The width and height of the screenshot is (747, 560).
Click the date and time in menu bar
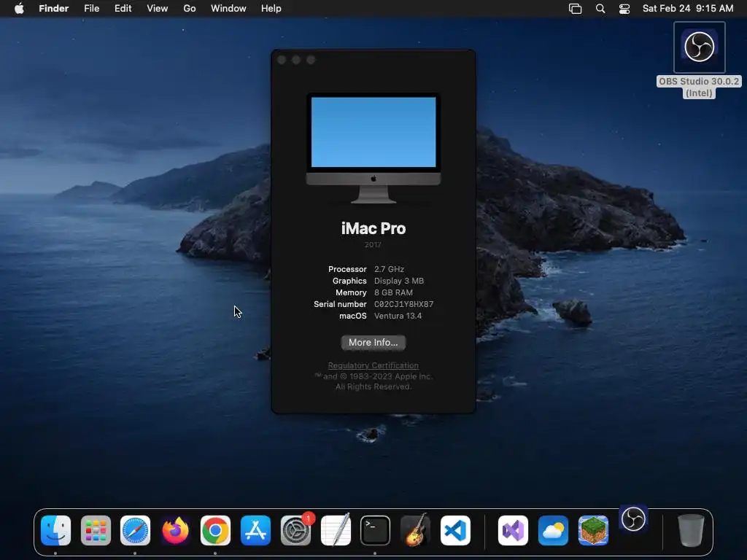pyautogui.click(x=688, y=9)
